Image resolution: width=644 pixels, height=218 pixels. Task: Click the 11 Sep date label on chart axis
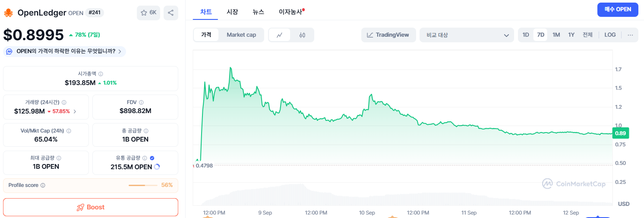pos(469,213)
